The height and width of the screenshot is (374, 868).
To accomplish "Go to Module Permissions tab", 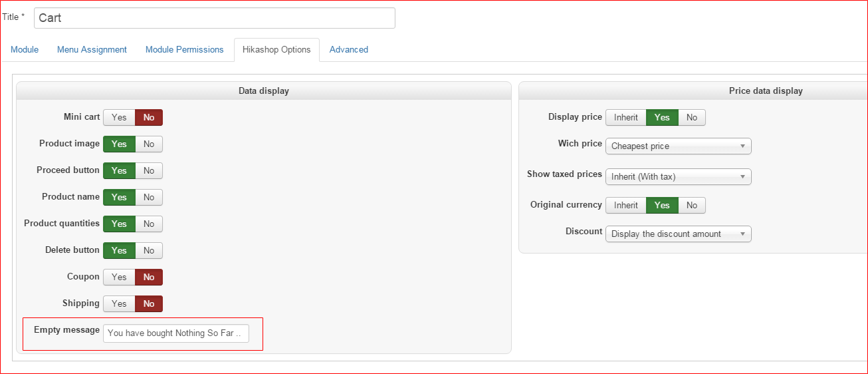I will (184, 50).
